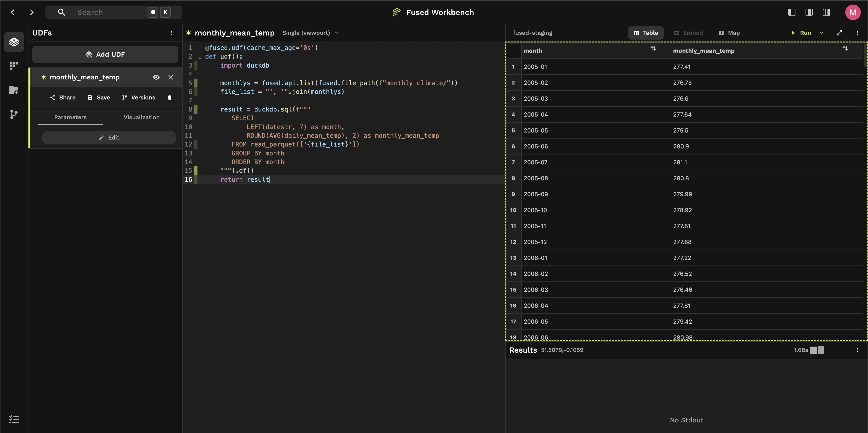Switch to the Table view tab
Screen dimensions: 868x433
[646, 33]
